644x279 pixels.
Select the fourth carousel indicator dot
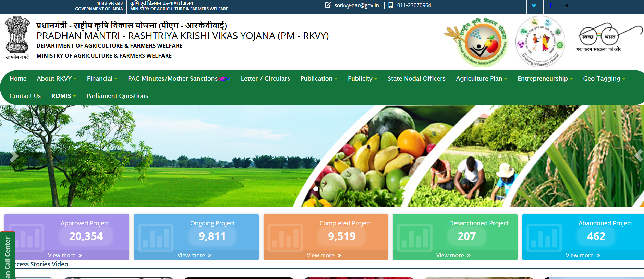click(x=336, y=189)
